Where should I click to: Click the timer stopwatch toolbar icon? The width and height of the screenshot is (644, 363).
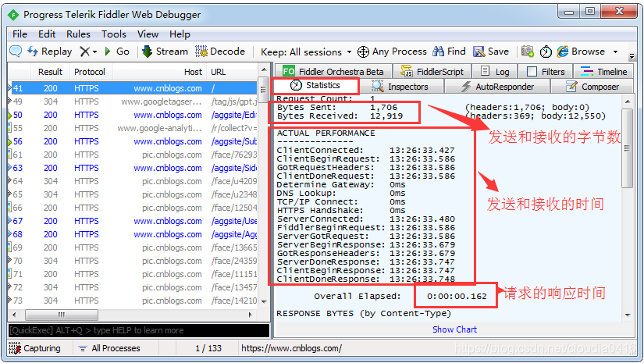[546, 52]
